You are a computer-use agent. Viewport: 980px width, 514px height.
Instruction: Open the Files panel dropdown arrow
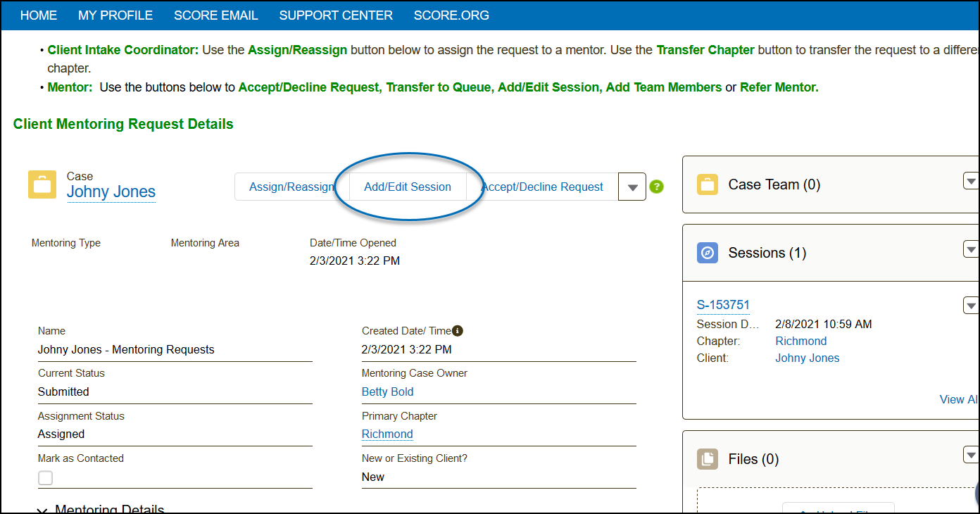[x=971, y=455]
